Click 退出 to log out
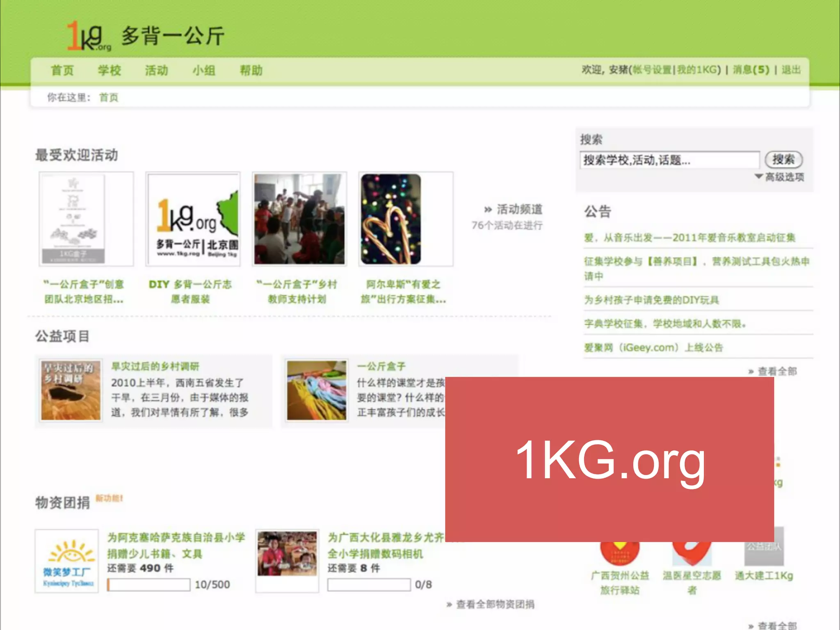Image resolution: width=840 pixels, height=630 pixels. 791,70
